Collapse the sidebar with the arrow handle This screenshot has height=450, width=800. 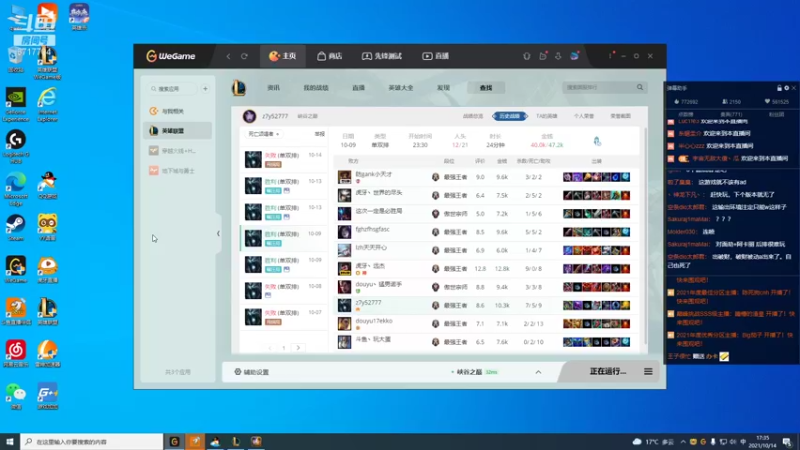218,234
